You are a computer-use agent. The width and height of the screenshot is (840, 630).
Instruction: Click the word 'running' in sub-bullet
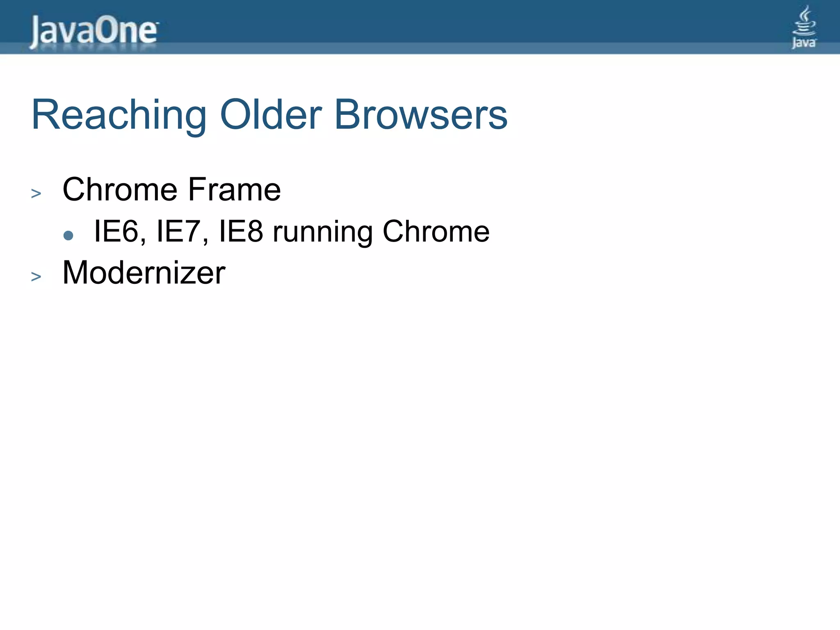[323, 232]
